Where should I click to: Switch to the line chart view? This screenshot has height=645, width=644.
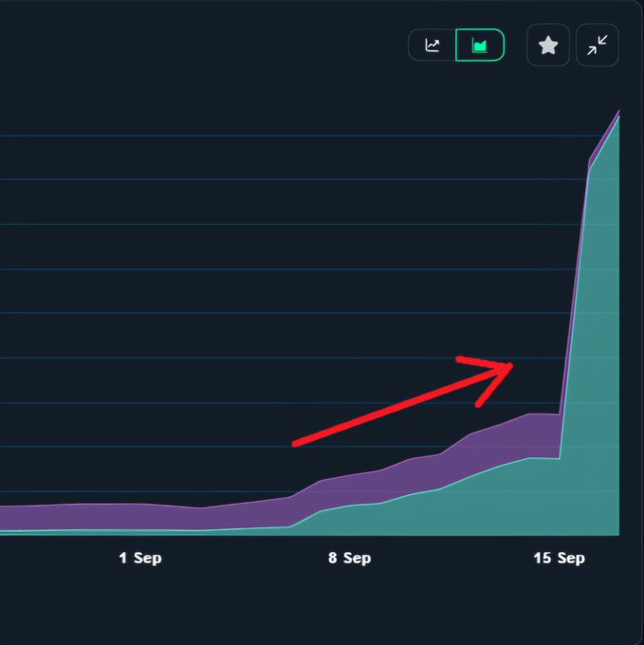tap(432, 46)
